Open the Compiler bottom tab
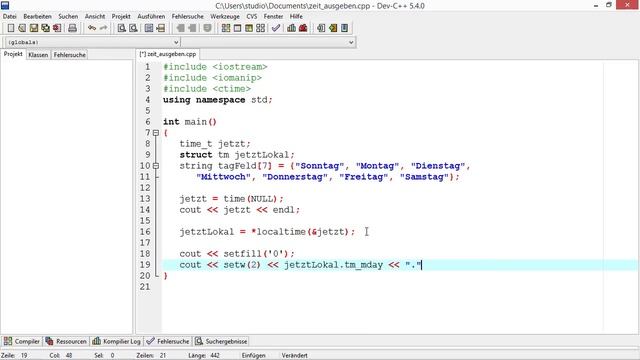 tap(22, 341)
